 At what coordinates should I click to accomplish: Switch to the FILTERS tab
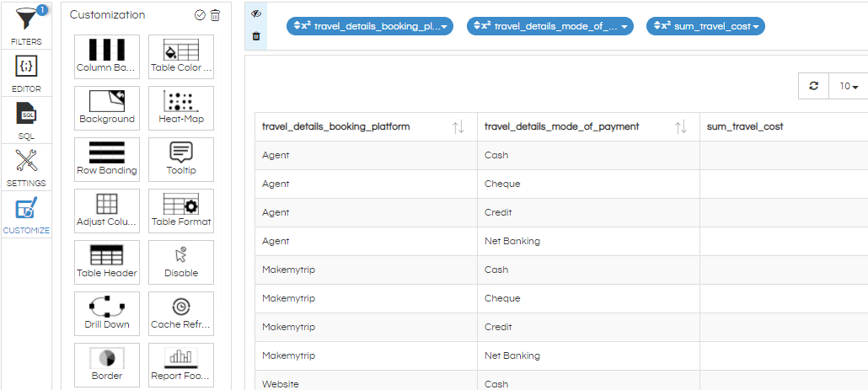[26, 26]
